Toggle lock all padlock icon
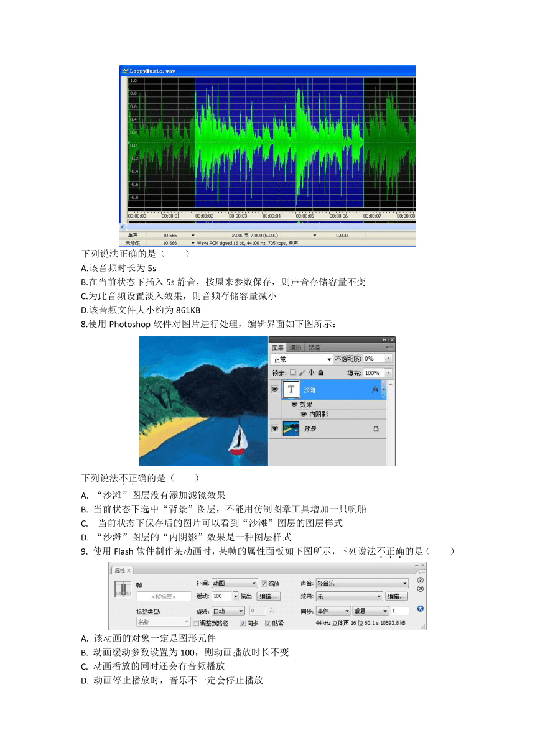The height and width of the screenshot is (756, 535). [x=320, y=372]
